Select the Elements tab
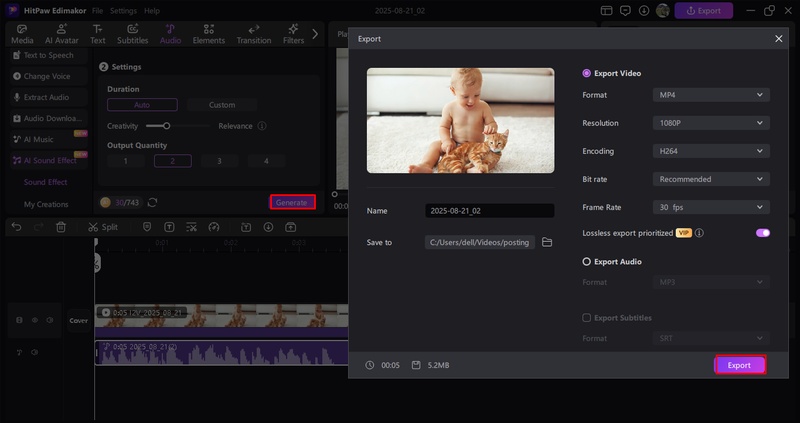The height and width of the screenshot is (423, 800). point(209,34)
